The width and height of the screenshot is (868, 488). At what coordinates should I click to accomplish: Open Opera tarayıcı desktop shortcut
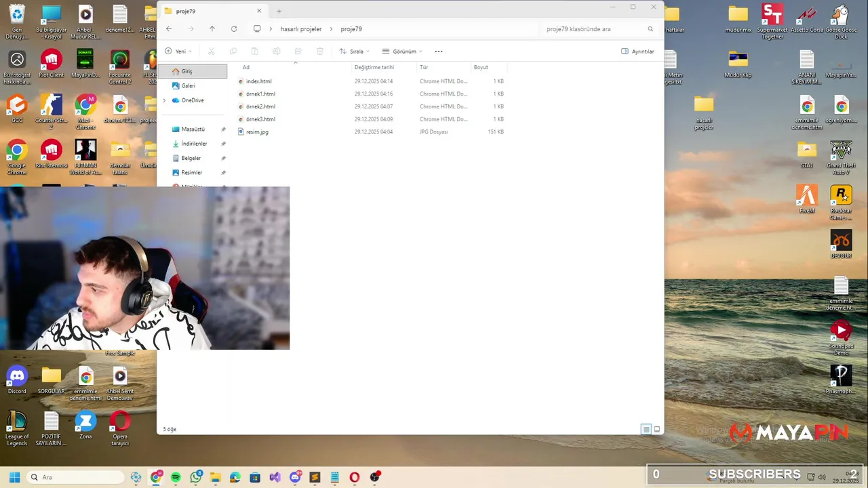pyautogui.click(x=120, y=428)
